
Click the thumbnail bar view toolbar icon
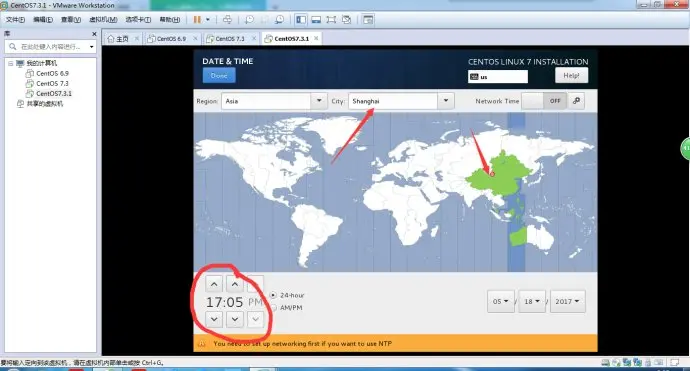point(316,19)
